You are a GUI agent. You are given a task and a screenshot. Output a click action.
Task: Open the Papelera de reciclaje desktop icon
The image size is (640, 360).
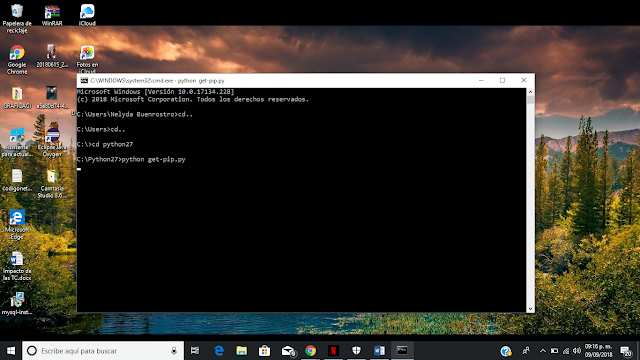coord(17,18)
